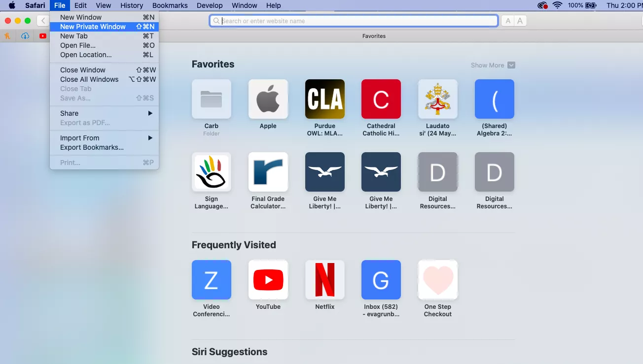Open the Apple favorite
Screen dimensions: 643x364
(x=268, y=99)
